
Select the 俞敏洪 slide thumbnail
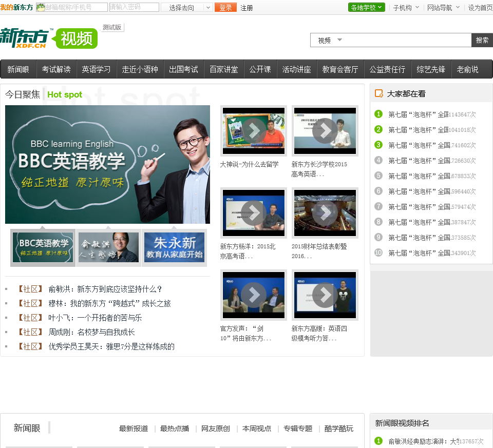pyautogui.click(x=108, y=247)
